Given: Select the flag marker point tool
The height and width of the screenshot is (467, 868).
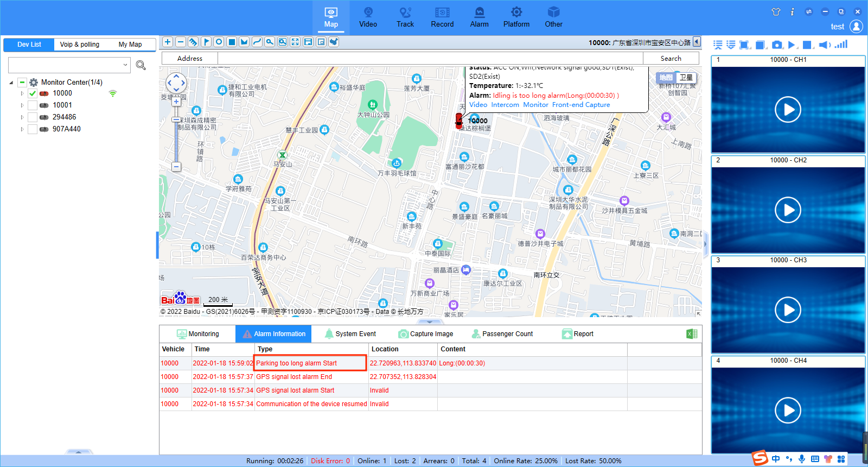Looking at the screenshot, I should [206, 42].
